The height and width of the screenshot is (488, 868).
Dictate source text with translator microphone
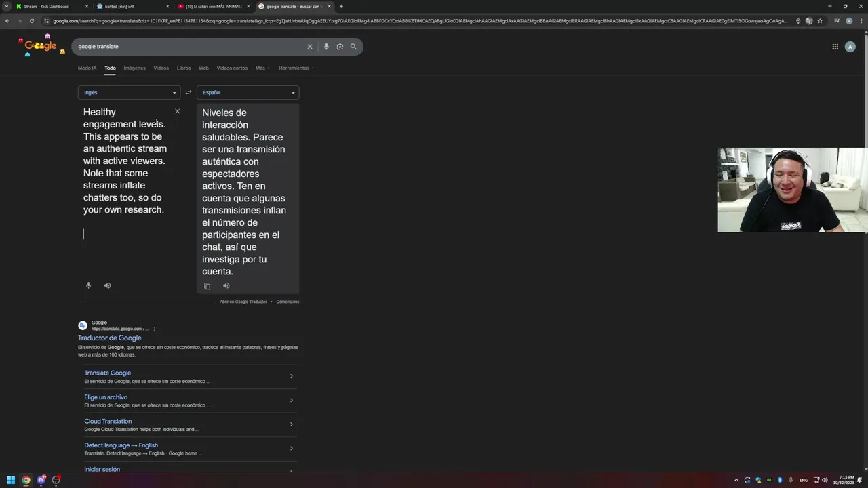[x=88, y=285]
